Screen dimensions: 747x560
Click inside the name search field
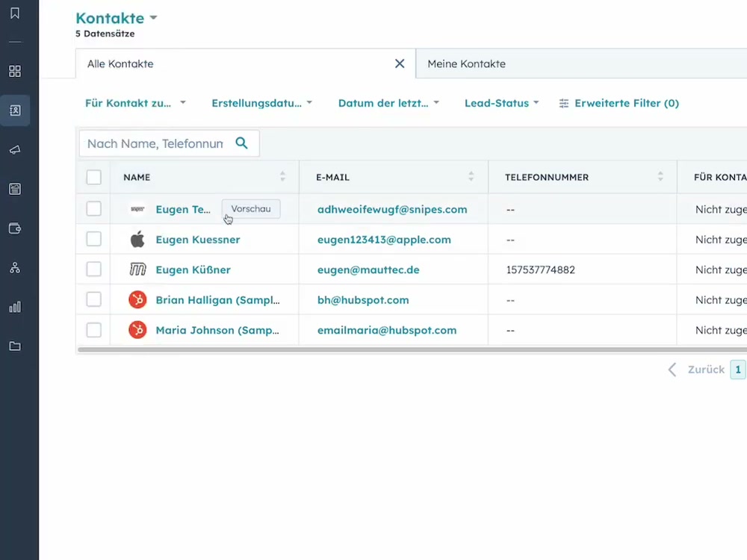tap(157, 143)
